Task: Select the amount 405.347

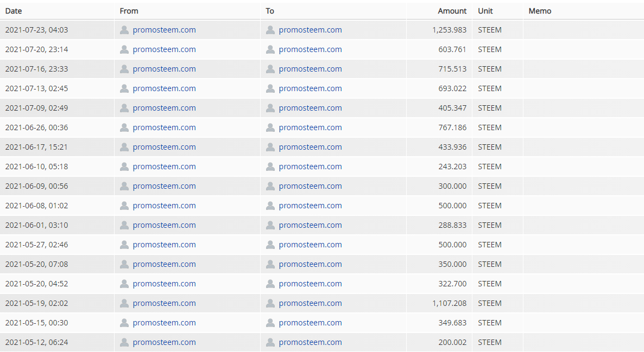Action: point(452,108)
